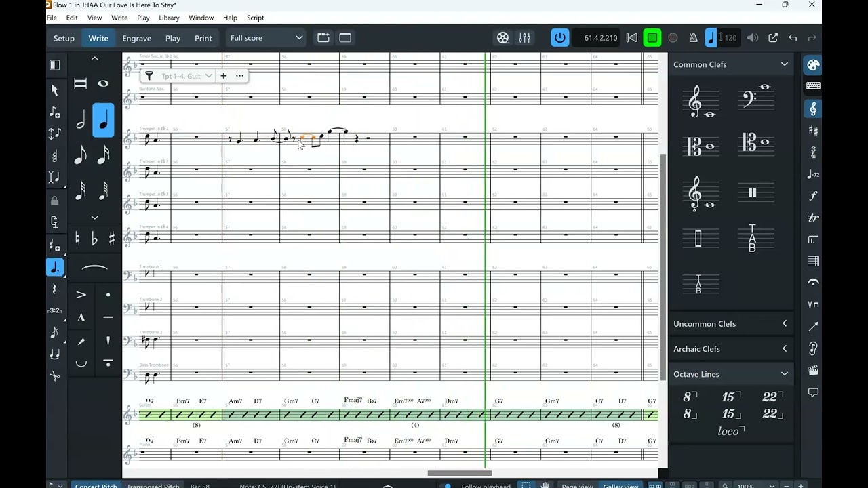
Task: Apply the natural accidental
Action: pyautogui.click(x=77, y=239)
